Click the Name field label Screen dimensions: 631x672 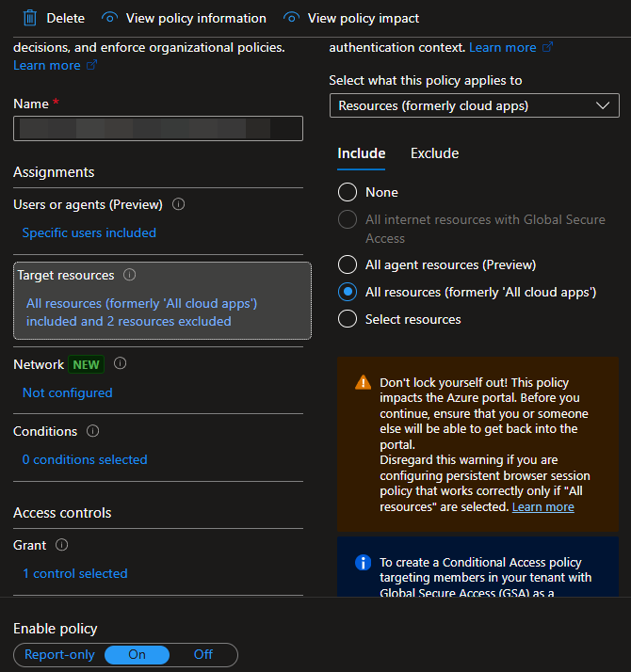click(31, 104)
